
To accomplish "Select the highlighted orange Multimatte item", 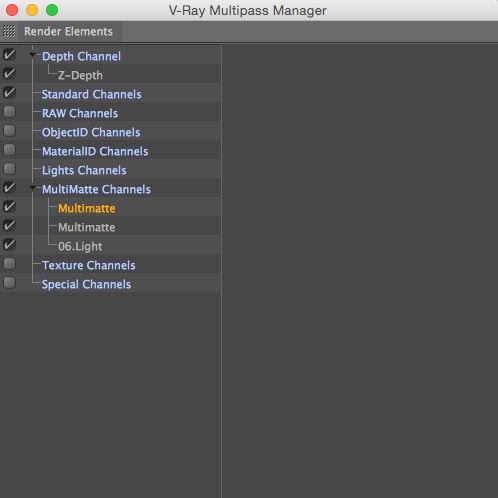I will 87,208.
